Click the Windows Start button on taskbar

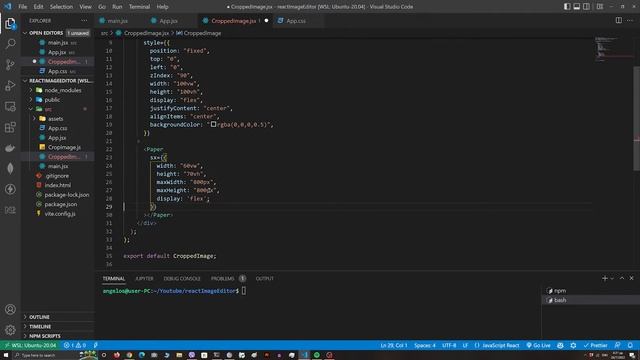point(6,355)
